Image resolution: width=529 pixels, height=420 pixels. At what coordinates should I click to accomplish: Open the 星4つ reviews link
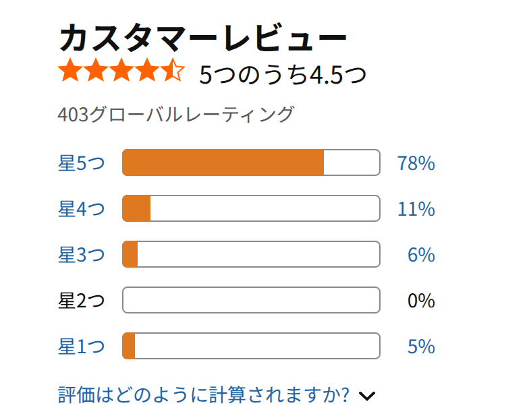[81, 209]
